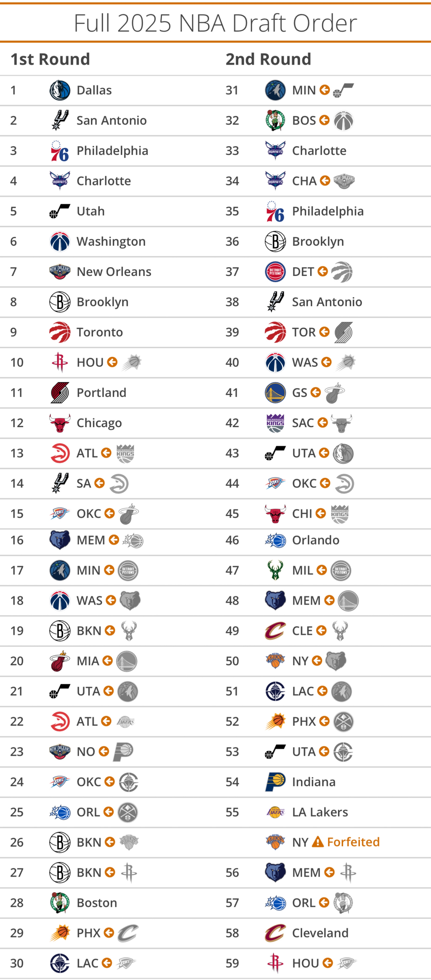Click the Dallas Mavericks logo at pick 1
The height and width of the screenshot is (980, 431).
[60, 91]
